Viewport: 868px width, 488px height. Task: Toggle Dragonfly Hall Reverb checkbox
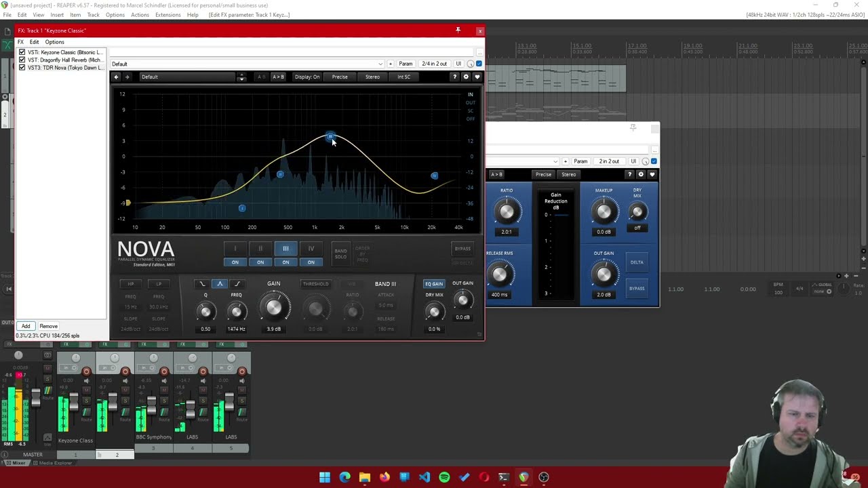tap(22, 60)
